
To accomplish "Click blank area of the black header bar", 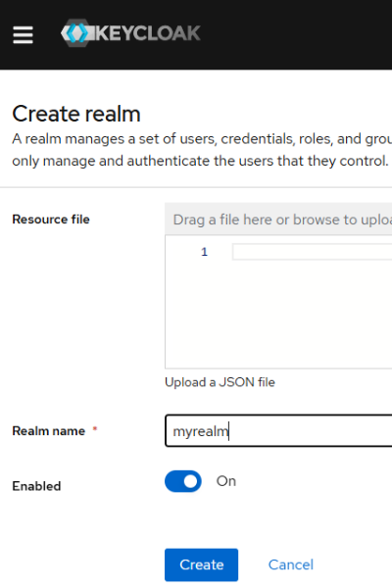I will coord(296,34).
